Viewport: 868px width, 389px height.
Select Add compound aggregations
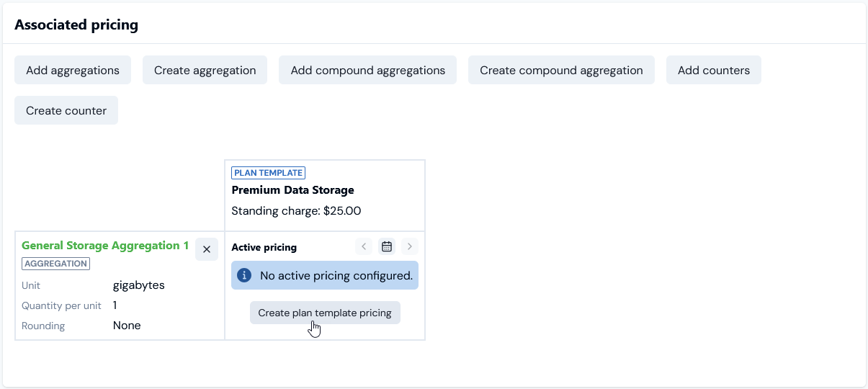click(x=367, y=71)
